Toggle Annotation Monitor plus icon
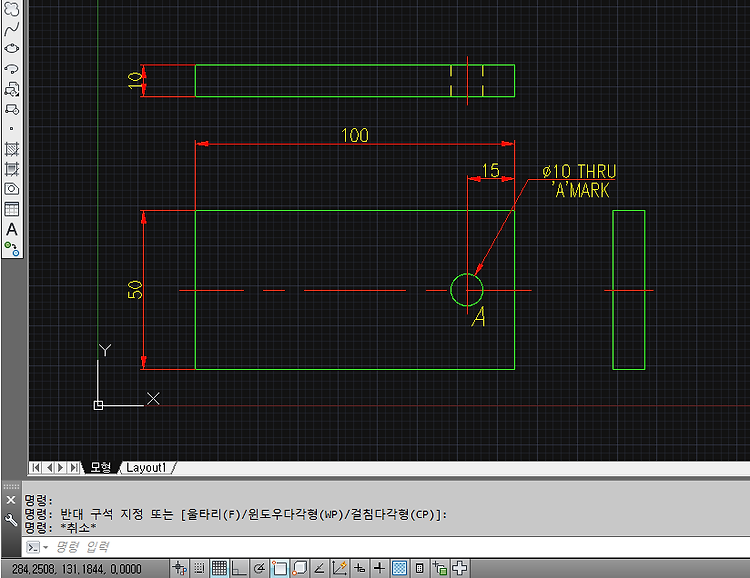750x578 pixels. point(460,568)
